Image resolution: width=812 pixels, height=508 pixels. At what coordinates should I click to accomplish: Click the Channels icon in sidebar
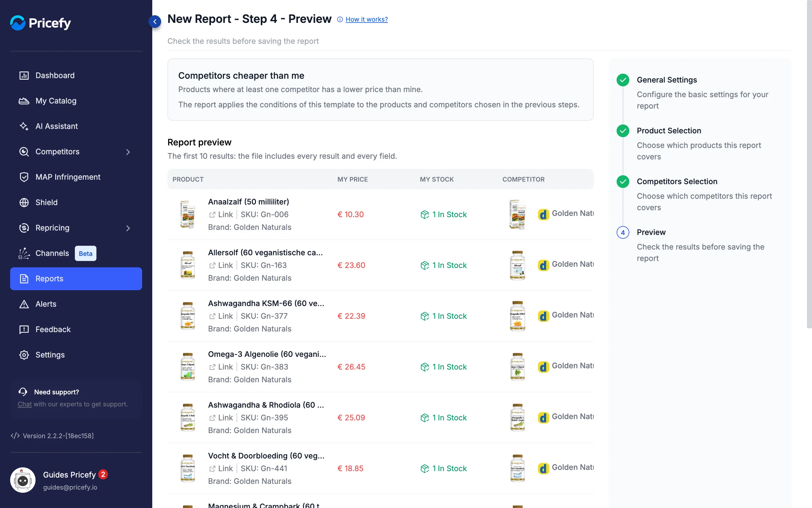point(24,253)
